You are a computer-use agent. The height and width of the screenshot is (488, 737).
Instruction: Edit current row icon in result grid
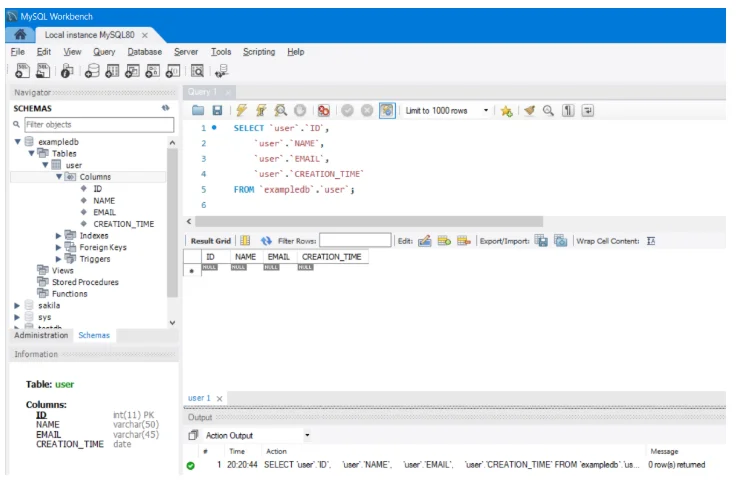424,241
